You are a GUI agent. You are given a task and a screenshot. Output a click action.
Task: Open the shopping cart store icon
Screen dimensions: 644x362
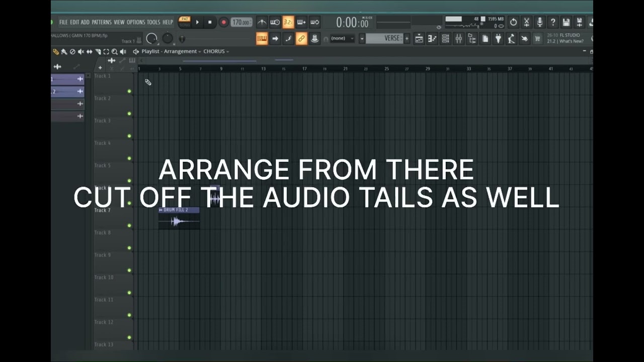(x=537, y=38)
